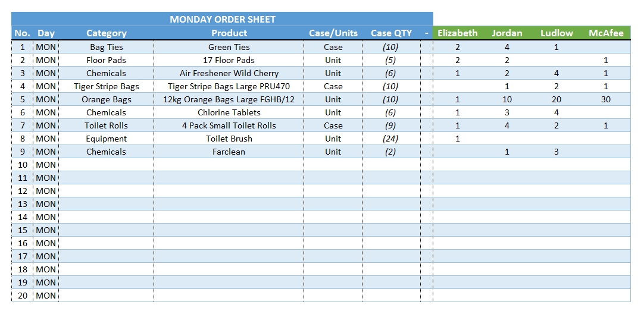Image resolution: width=644 pixels, height=314 pixels.
Task: Click the empty Product cell in row 12
Action: pyautogui.click(x=229, y=191)
